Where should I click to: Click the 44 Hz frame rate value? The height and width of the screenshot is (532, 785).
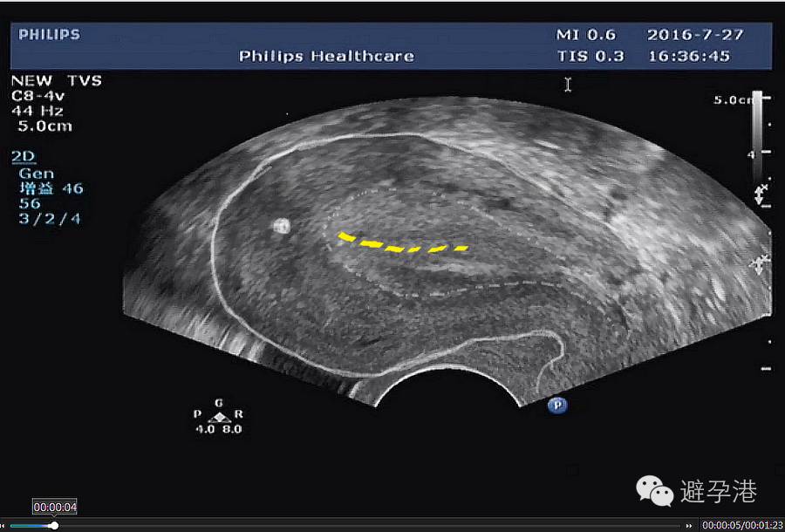(x=37, y=111)
